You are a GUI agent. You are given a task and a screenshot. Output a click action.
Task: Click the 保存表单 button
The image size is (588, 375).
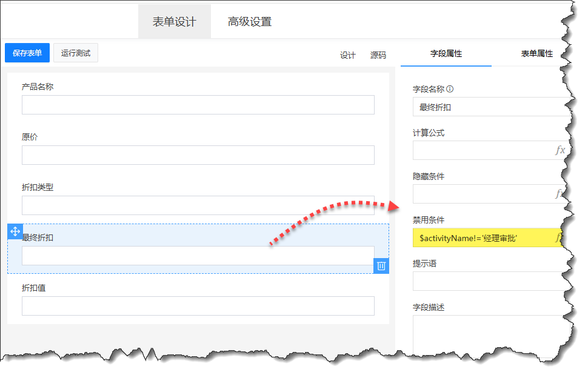[26, 53]
